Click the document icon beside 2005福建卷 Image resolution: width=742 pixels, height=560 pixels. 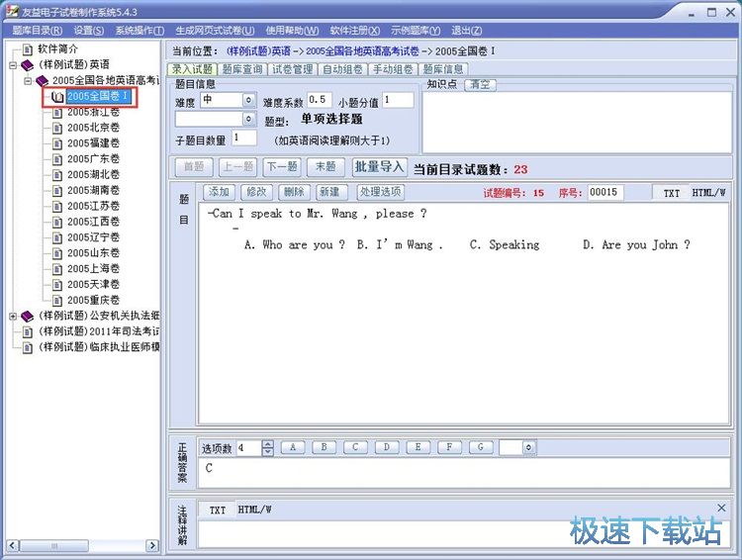57,143
